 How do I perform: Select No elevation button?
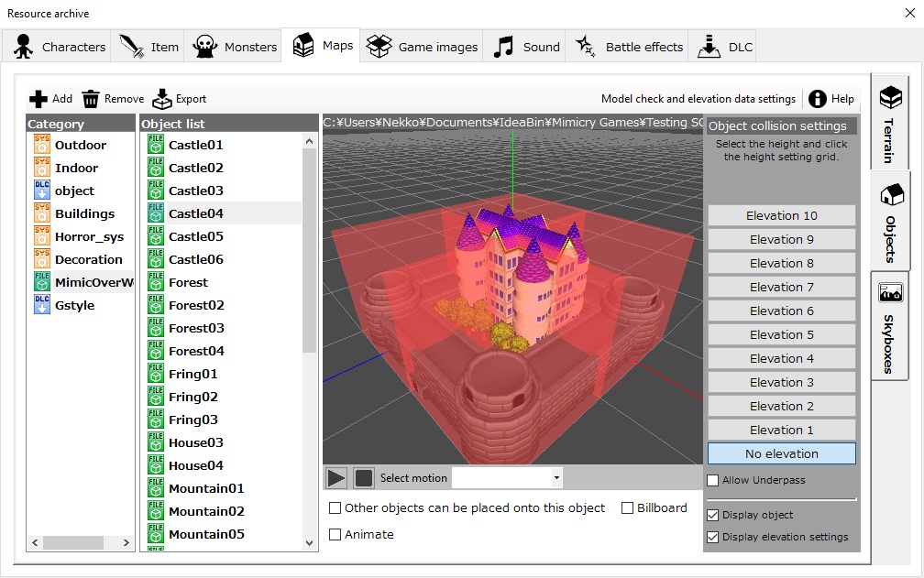click(x=781, y=453)
